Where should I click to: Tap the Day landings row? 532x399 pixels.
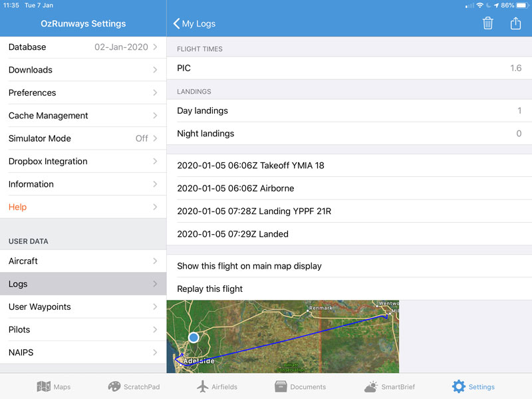(349, 110)
